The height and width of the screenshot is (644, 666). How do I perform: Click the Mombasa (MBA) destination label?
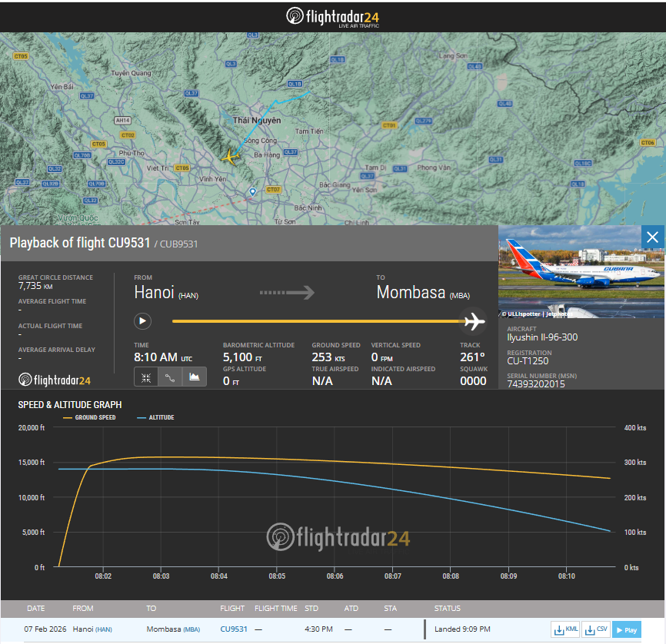[x=423, y=293]
